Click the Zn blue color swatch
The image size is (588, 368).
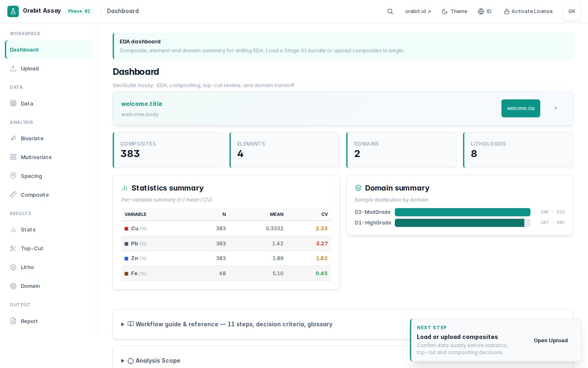[127, 258]
